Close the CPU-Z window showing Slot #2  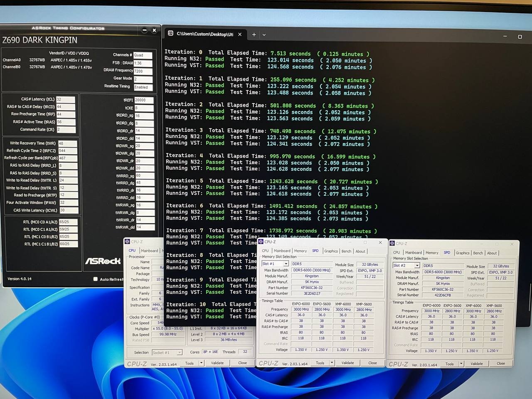coord(512,244)
